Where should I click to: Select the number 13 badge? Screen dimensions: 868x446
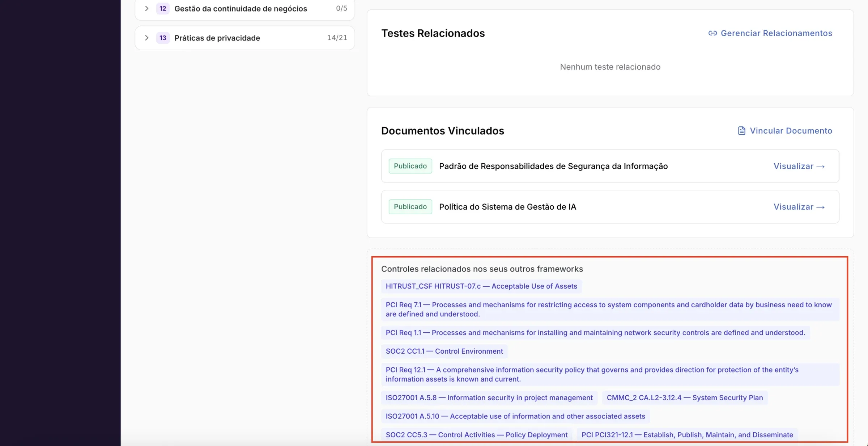pyautogui.click(x=163, y=38)
